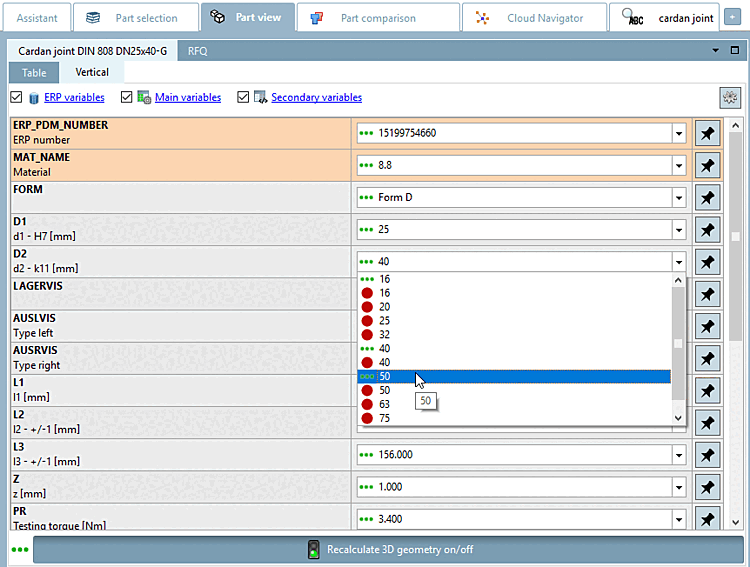This screenshot has width=750, height=567.
Task: Collapse the D2 value 40 dropdown
Action: 679,262
